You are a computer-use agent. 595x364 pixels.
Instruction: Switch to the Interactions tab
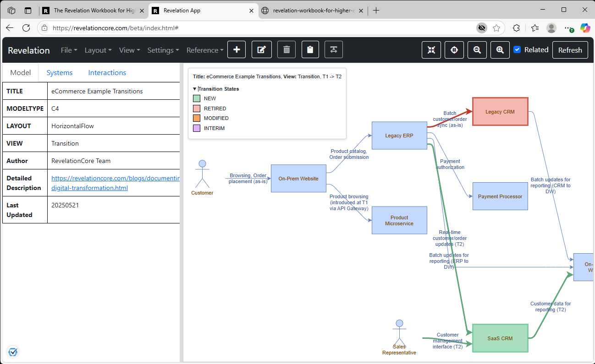[x=107, y=72]
